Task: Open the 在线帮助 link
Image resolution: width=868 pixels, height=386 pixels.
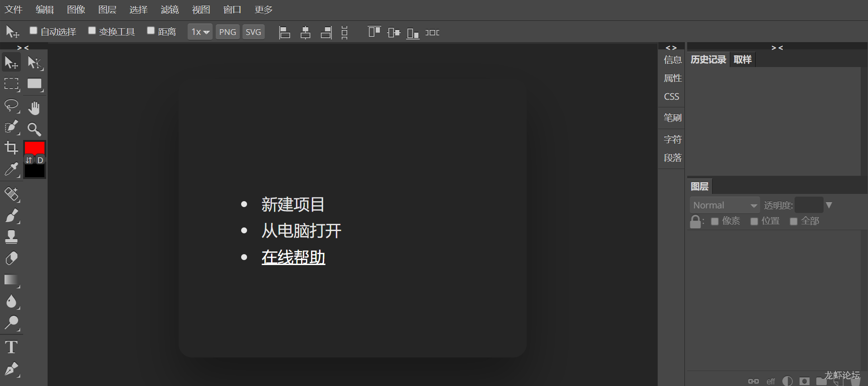Action: (293, 257)
